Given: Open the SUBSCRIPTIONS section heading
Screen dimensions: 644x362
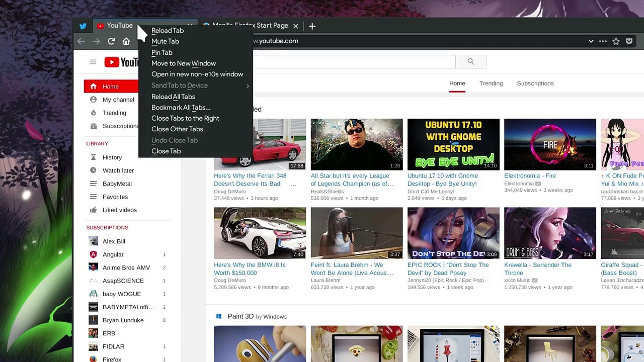Looking at the screenshot, I should 107,228.
